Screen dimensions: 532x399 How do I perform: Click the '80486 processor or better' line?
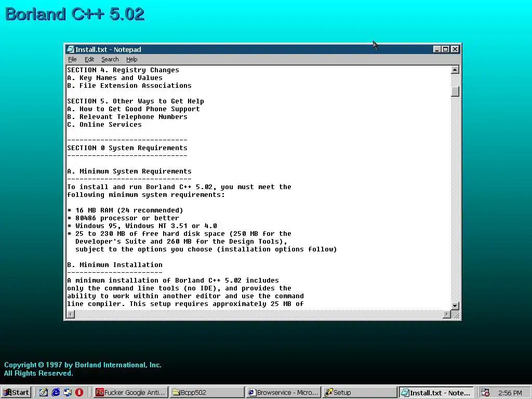click(x=123, y=218)
